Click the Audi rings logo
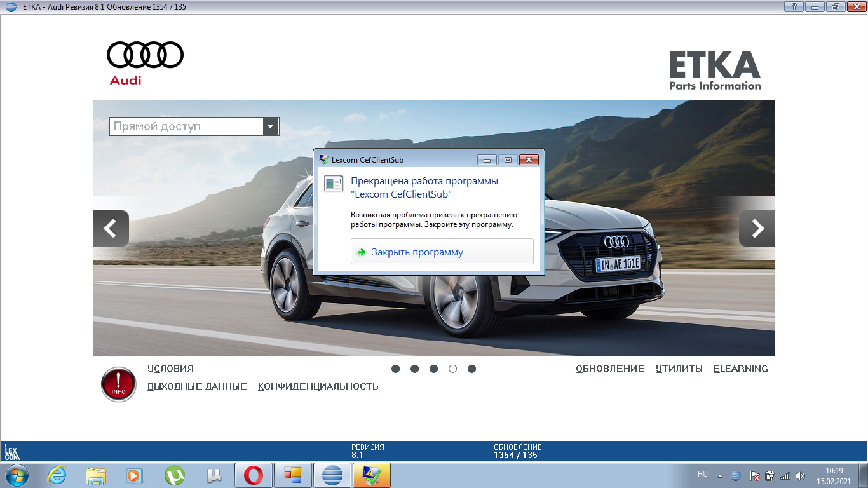The height and width of the screenshot is (488, 868). click(145, 55)
